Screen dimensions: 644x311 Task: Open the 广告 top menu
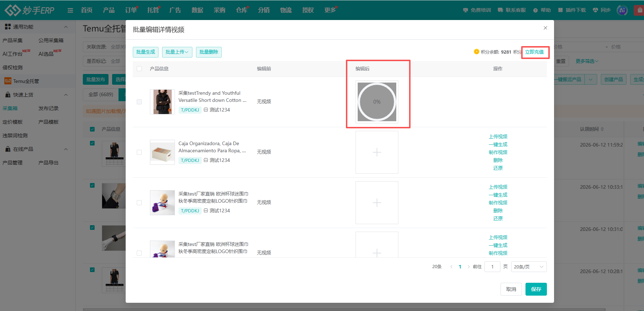[x=175, y=10]
